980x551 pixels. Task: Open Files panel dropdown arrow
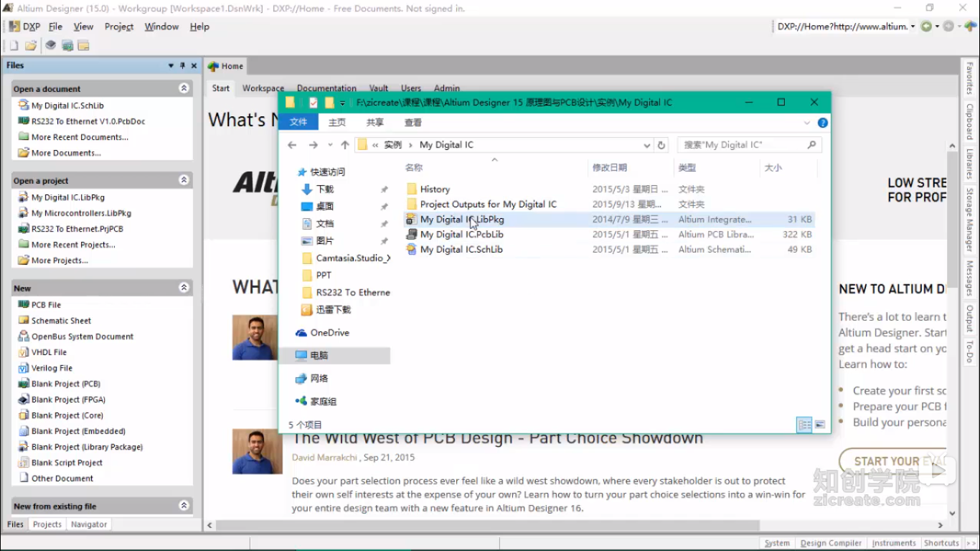(x=171, y=65)
